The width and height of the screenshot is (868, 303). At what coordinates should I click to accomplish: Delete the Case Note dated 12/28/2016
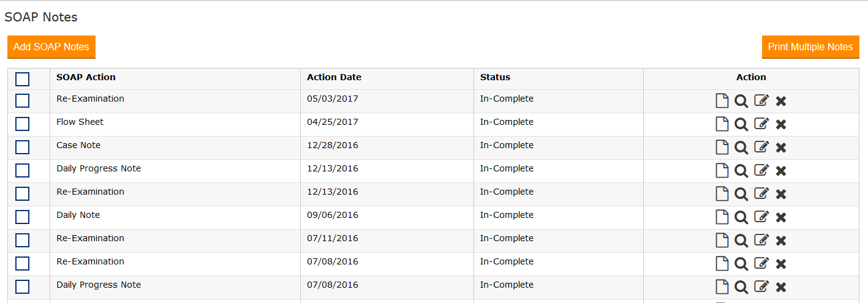click(x=781, y=148)
